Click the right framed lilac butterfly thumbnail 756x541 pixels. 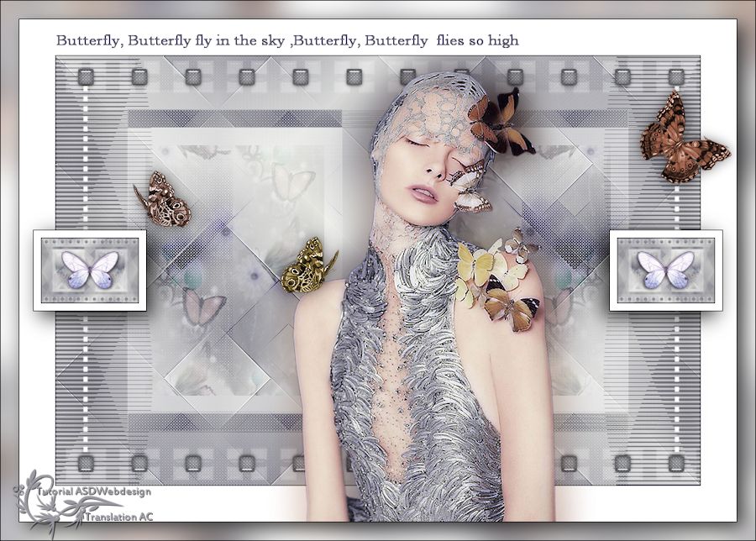coord(666,270)
